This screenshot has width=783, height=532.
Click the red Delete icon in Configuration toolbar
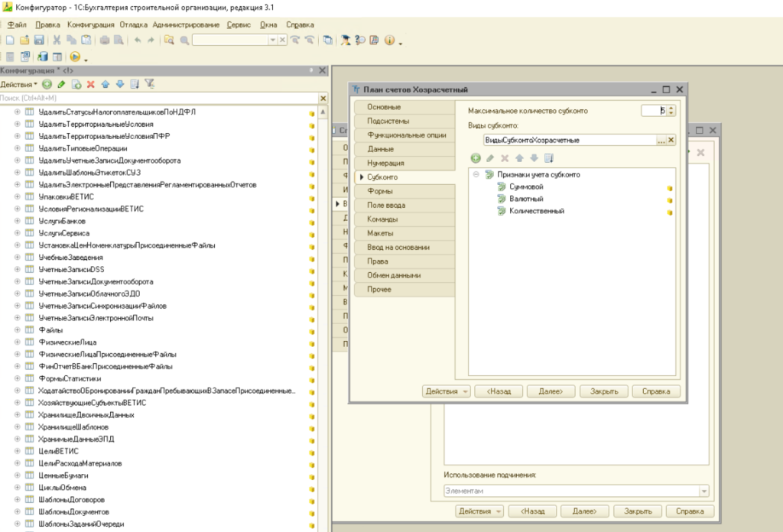[91, 84]
